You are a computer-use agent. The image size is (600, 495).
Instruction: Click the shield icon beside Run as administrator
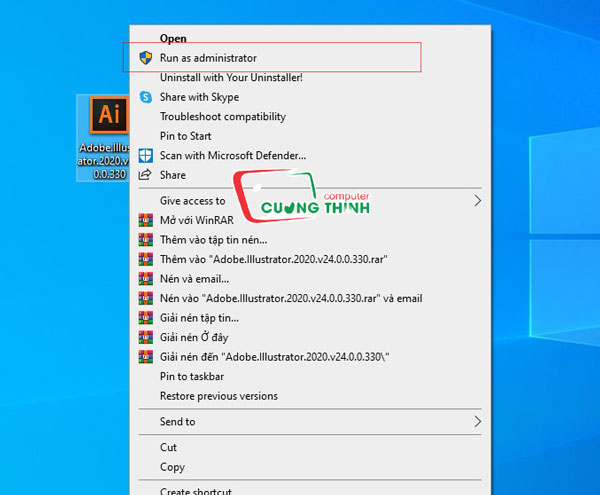click(x=145, y=58)
